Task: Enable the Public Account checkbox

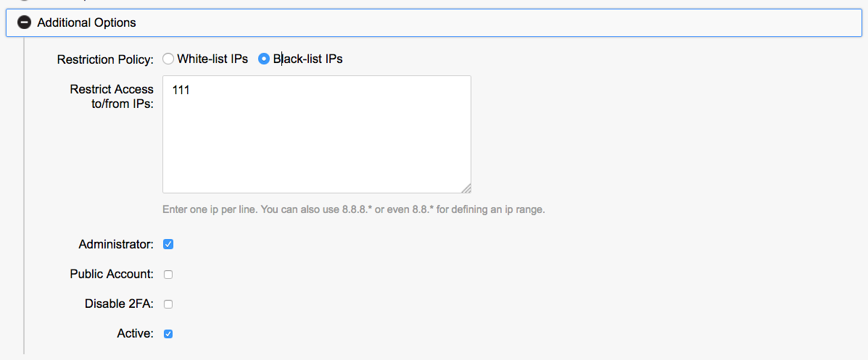Action: tap(168, 275)
